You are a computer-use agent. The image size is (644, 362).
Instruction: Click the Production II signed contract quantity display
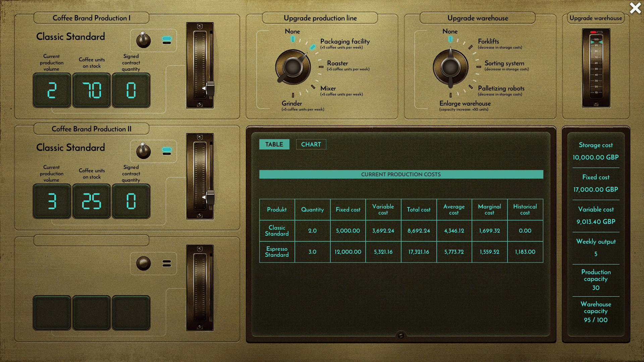click(131, 201)
